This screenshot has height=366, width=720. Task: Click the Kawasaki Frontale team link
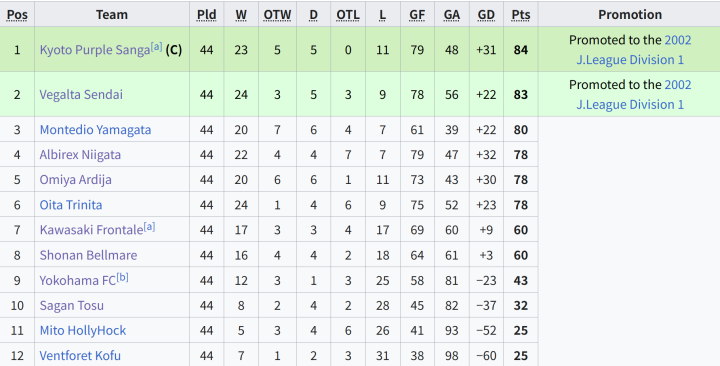[91, 230]
